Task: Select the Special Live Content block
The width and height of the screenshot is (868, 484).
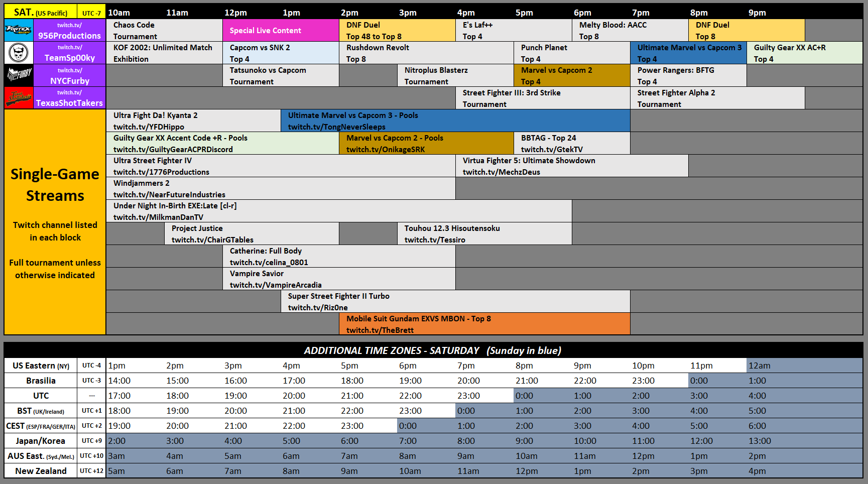Action: pyautogui.click(x=281, y=30)
